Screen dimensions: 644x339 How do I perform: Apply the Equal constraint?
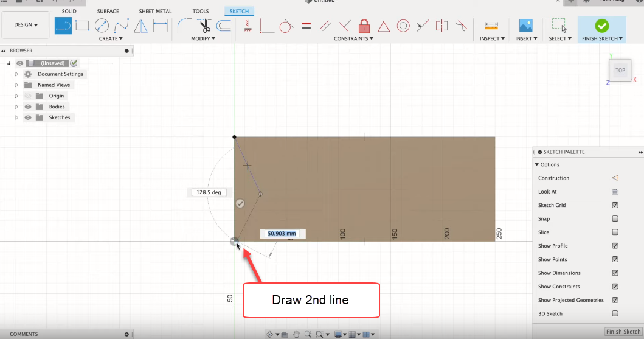point(306,26)
